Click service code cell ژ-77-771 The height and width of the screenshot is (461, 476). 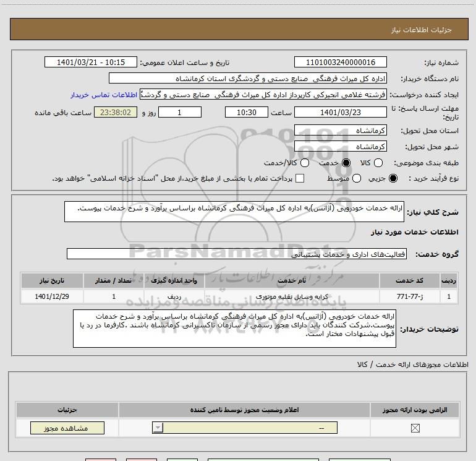click(x=409, y=296)
